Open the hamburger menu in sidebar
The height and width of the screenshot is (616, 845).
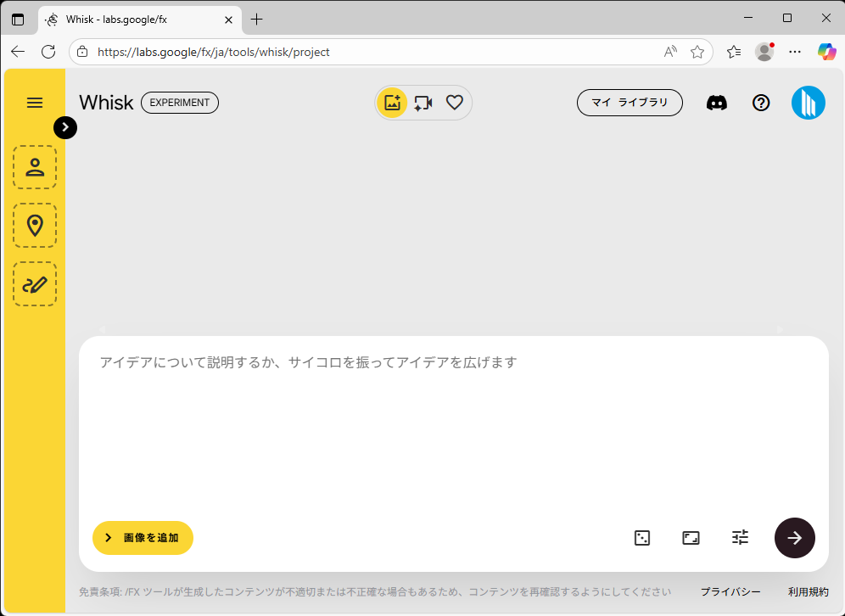[x=35, y=103]
